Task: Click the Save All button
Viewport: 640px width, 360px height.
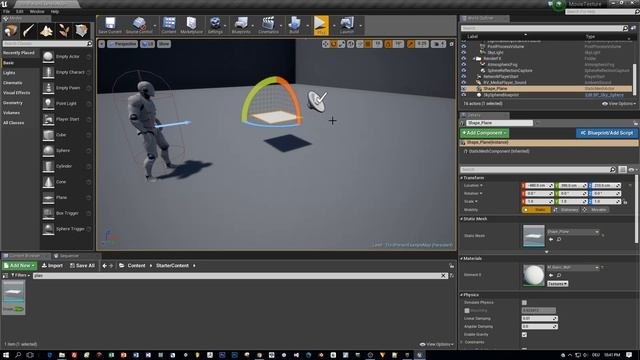Action: [82, 266]
